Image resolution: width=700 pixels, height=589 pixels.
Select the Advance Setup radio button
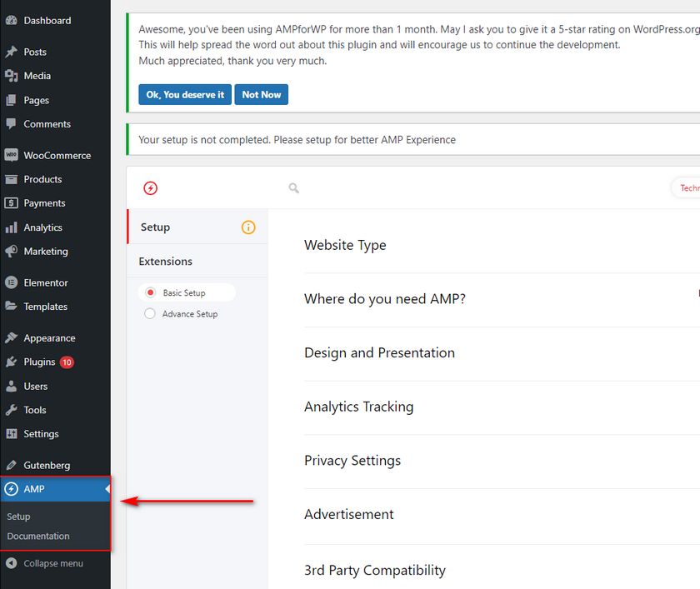[x=150, y=314]
